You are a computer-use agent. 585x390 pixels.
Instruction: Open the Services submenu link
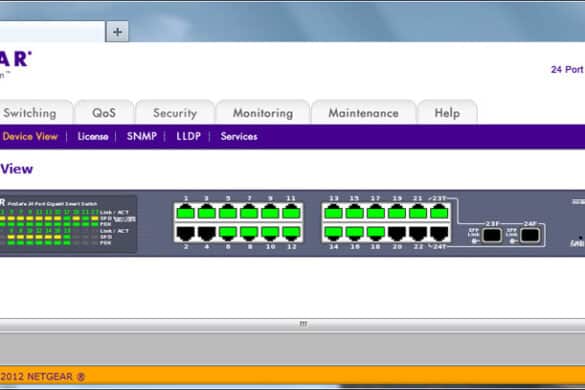pyautogui.click(x=239, y=137)
